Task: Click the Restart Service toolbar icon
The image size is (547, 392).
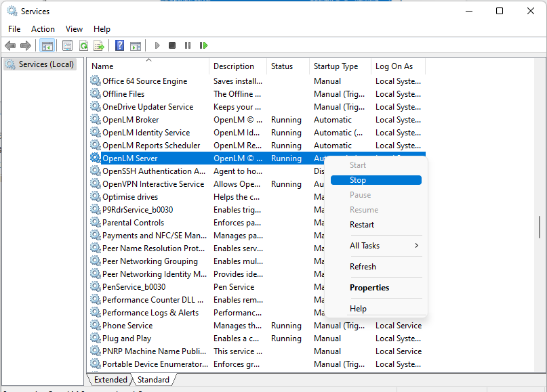Action: tap(203, 45)
